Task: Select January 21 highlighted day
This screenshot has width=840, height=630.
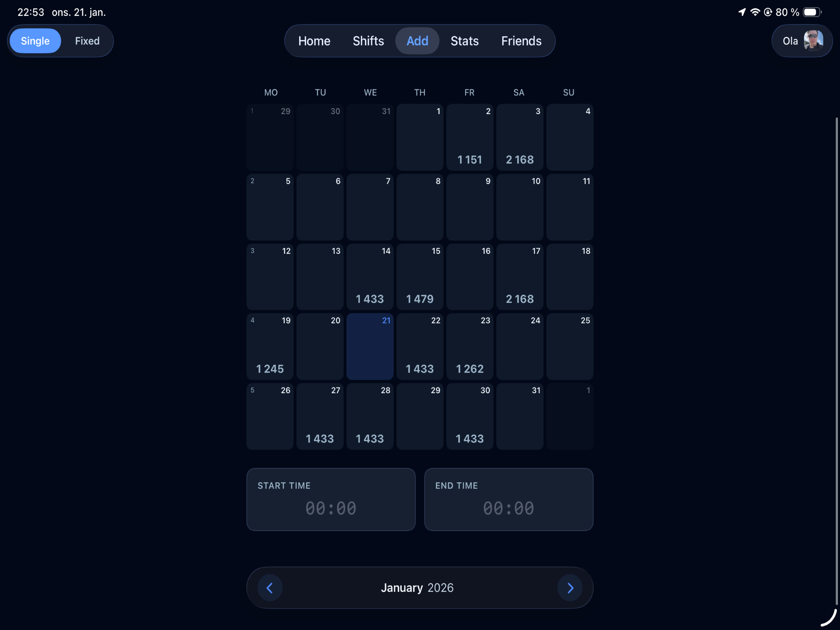Action: tap(370, 346)
